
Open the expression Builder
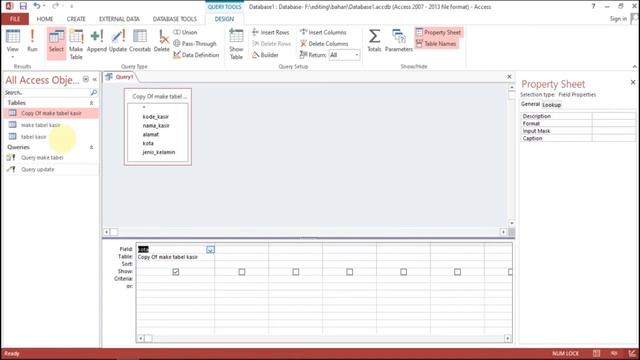click(x=265, y=55)
